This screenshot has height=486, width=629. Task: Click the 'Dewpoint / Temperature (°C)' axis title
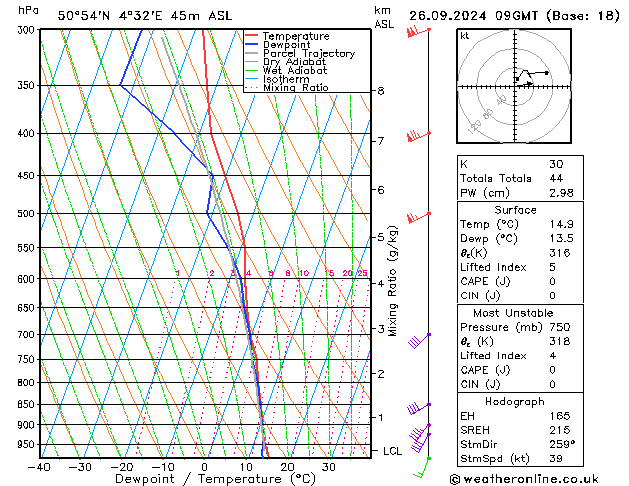[215, 479]
